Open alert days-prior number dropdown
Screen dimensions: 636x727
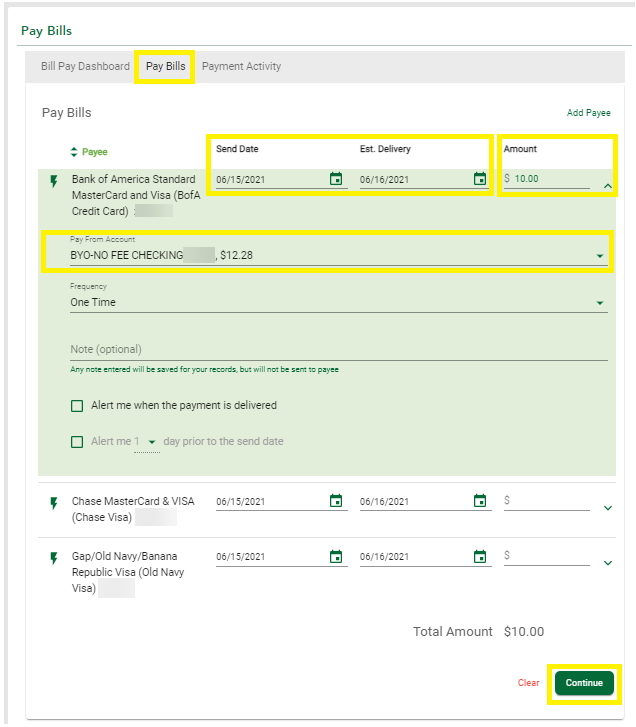point(146,442)
